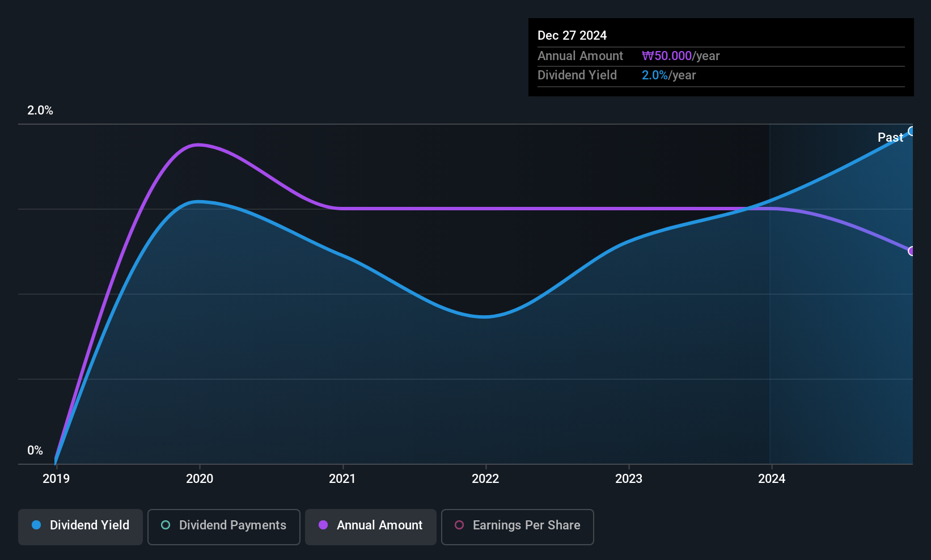Click the purple Annual Amount legend dot
This screenshot has width=931, height=560.
click(323, 525)
